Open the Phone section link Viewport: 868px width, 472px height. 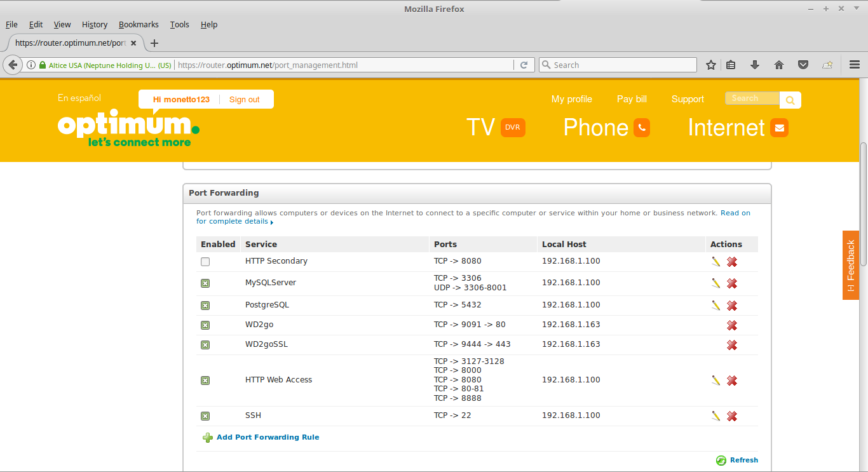596,128
